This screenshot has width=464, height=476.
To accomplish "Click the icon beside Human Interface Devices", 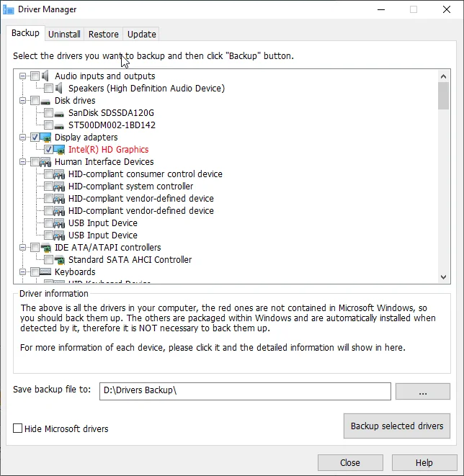I will [45, 162].
